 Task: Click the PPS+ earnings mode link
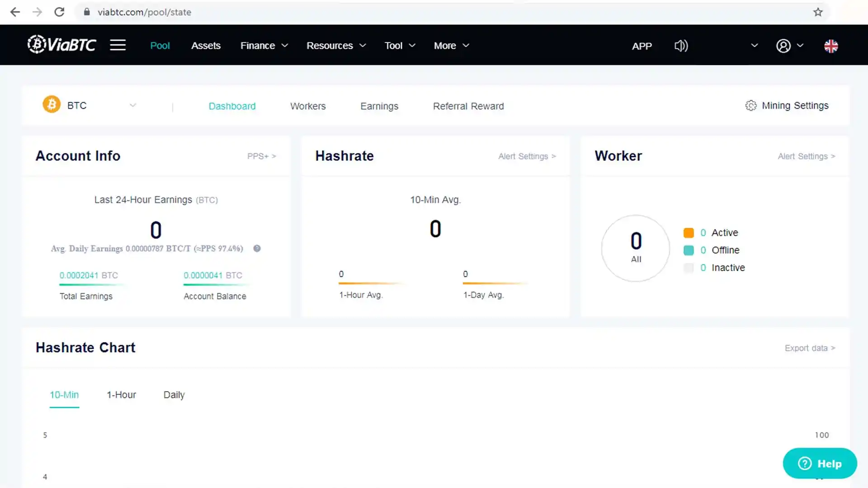[x=261, y=155]
